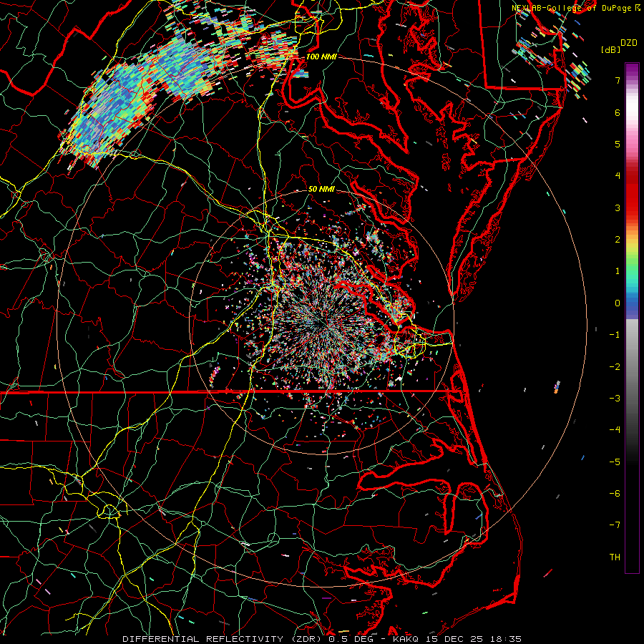This screenshot has height=644, width=644.
Task: Click the -1 value on the dB scale
Action: coord(615,335)
